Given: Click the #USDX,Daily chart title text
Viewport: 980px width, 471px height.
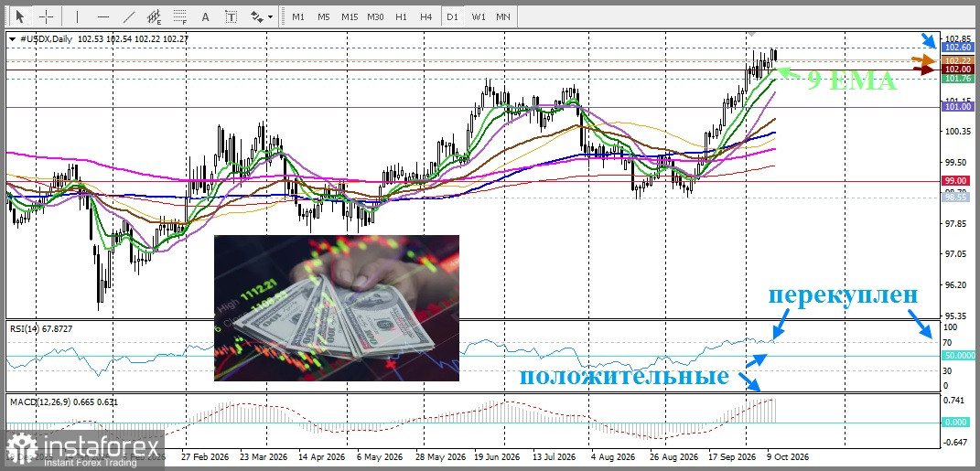Looking at the screenshot, I should [x=47, y=38].
